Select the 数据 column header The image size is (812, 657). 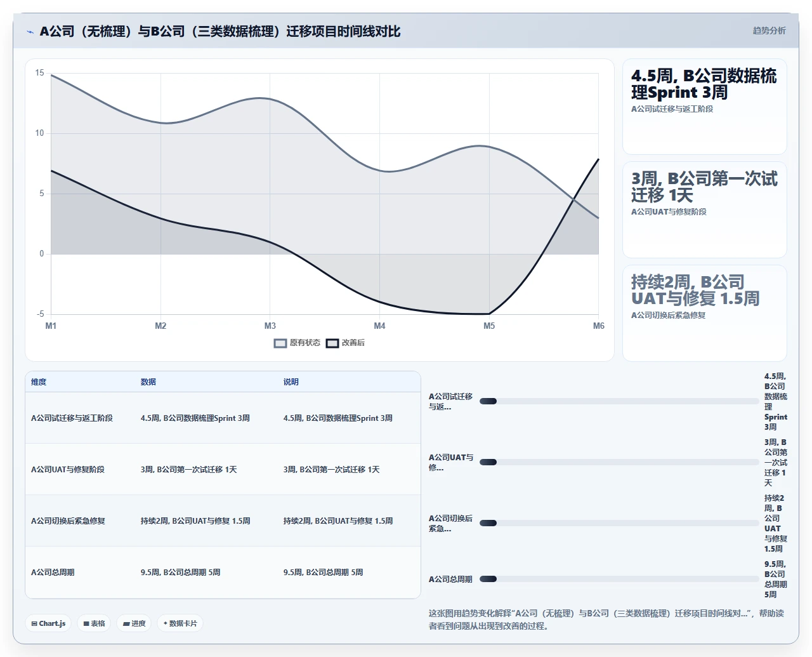148,382
